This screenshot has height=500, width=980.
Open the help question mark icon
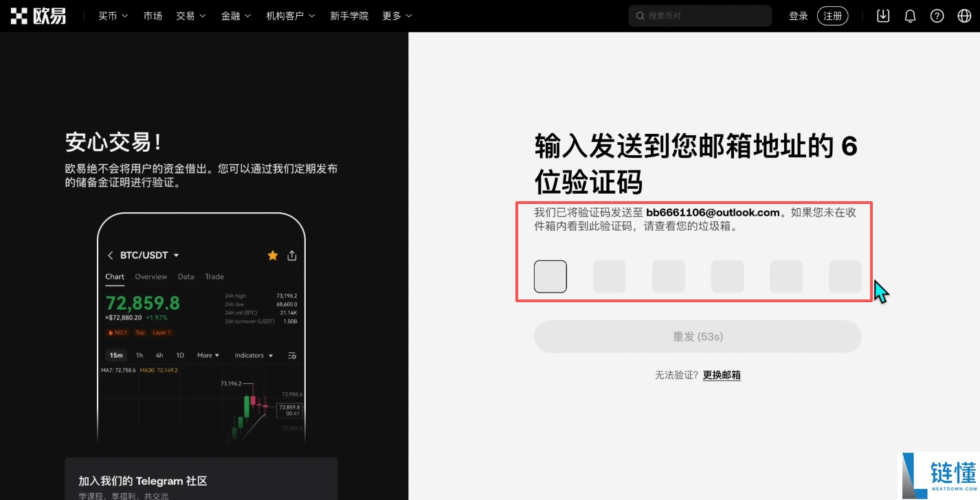point(937,15)
